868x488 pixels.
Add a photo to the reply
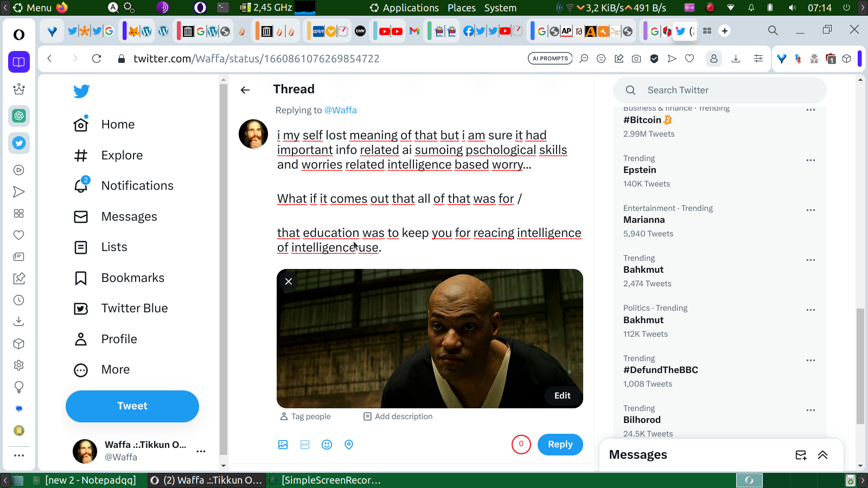283,445
